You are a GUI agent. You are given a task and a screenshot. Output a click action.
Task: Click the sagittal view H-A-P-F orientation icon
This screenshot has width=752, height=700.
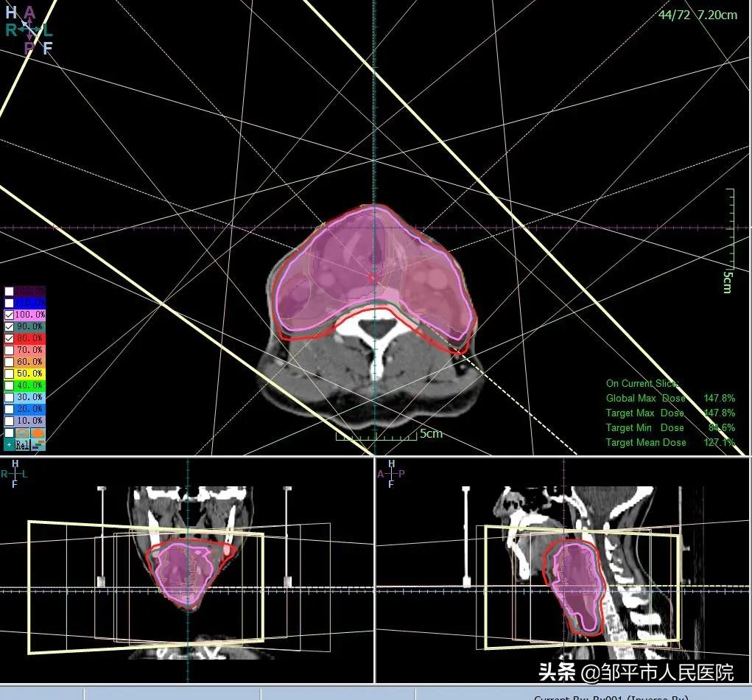tap(391, 474)
